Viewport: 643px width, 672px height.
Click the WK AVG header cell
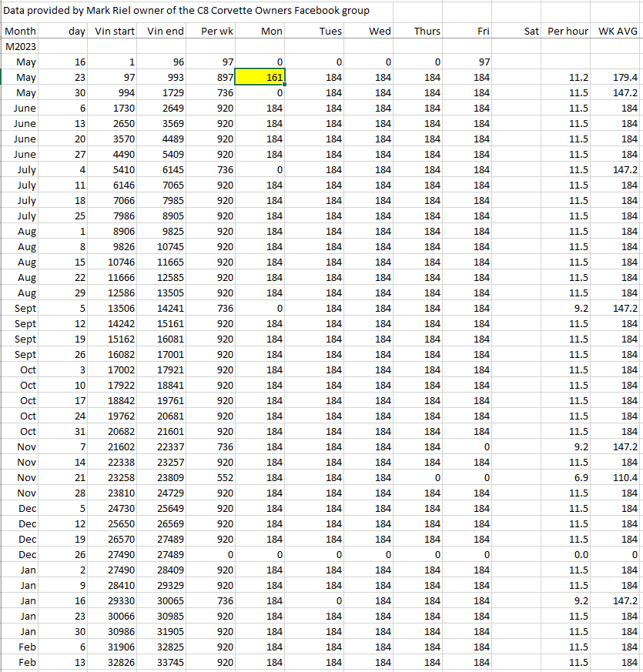tap(617, 31)
